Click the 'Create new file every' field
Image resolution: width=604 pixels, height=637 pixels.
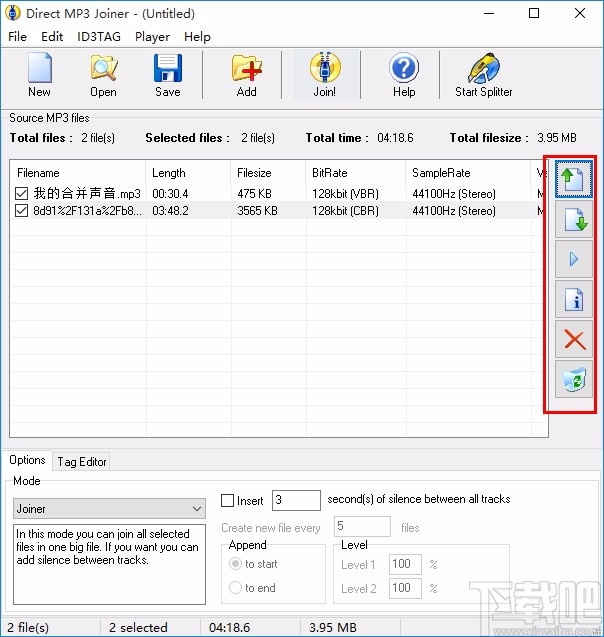[x=362, y=526]
